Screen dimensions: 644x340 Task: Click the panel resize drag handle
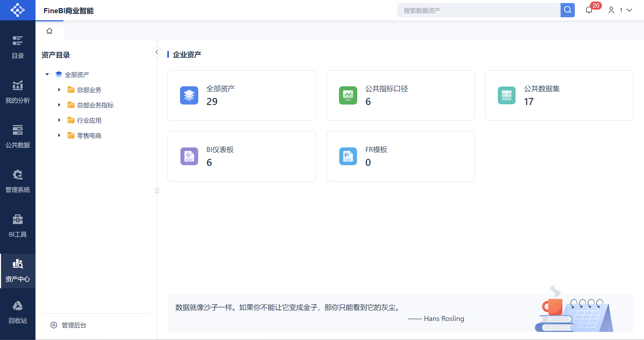[157, 191]
